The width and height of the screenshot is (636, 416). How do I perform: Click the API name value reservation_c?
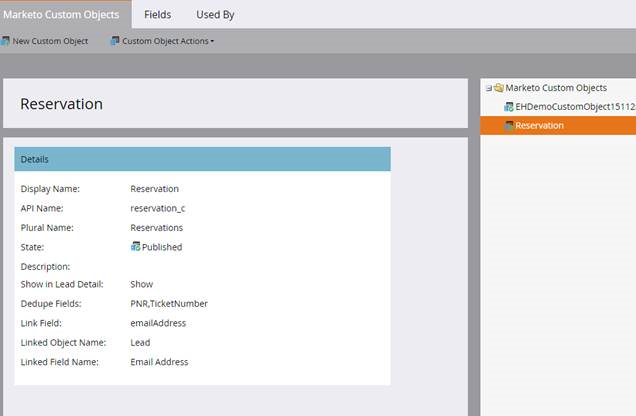point(157,208)
